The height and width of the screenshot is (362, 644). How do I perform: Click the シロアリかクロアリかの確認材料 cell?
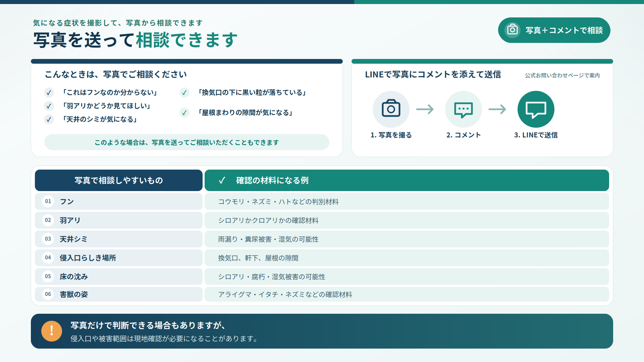[x=407, y=220]
